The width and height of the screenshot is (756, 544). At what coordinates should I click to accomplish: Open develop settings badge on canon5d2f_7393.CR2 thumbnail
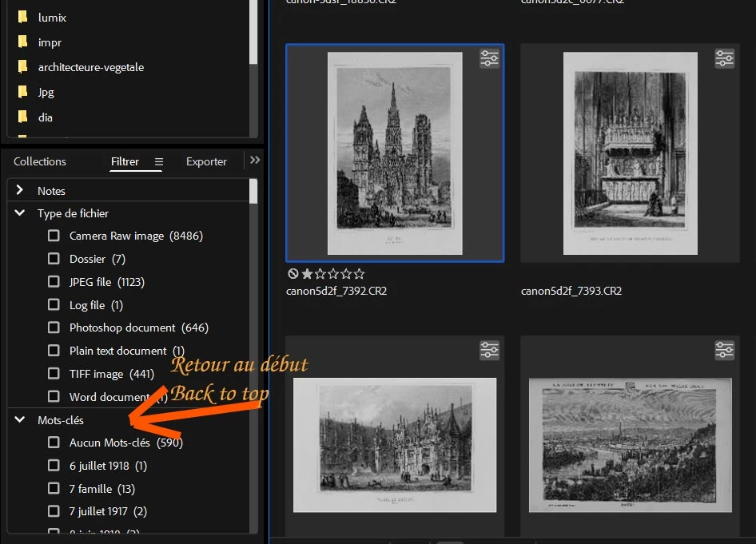[724, 58]
